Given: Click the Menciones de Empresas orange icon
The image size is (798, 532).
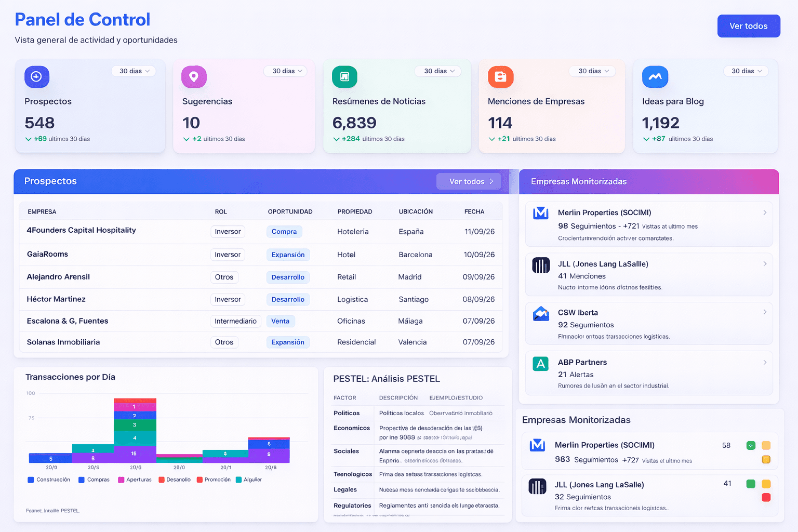Looking at the screenshot, I should coord(500,77).
